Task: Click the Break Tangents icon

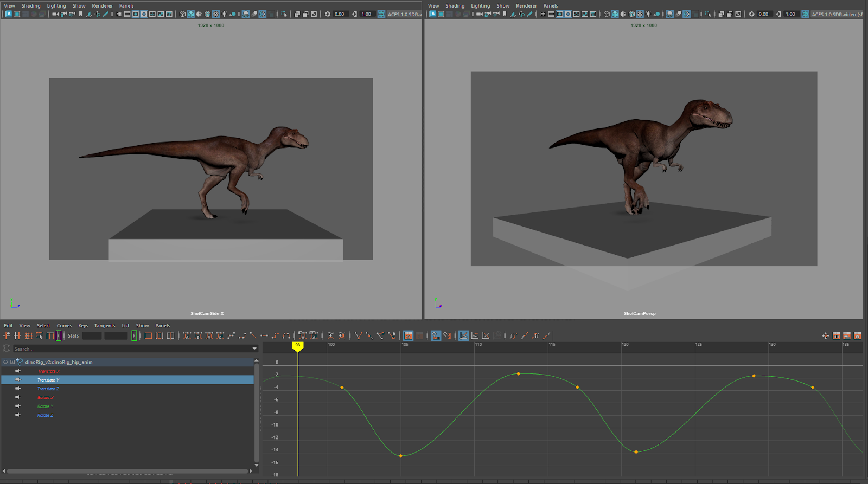Action: point(358,336)
